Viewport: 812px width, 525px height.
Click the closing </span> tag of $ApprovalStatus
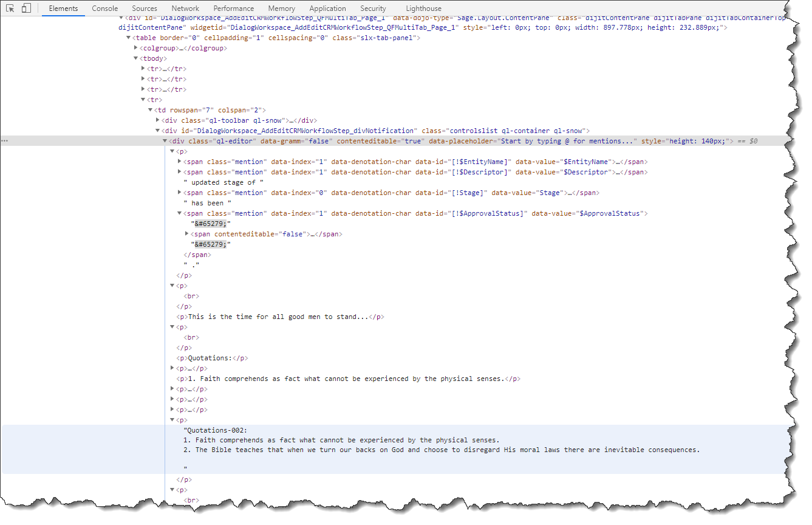point(197,255)
